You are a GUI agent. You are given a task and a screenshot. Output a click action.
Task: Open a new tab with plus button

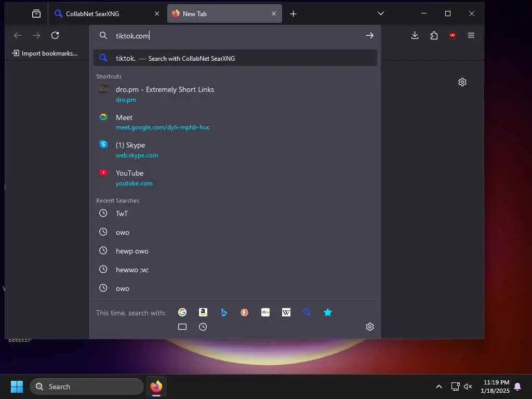click(293, 14)
